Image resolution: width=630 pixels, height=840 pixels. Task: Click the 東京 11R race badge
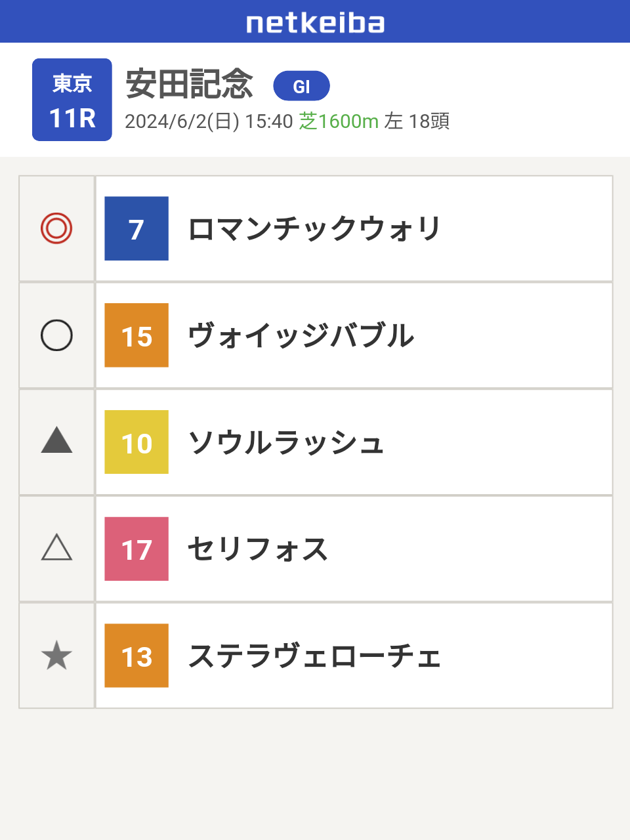coord(72,100)
